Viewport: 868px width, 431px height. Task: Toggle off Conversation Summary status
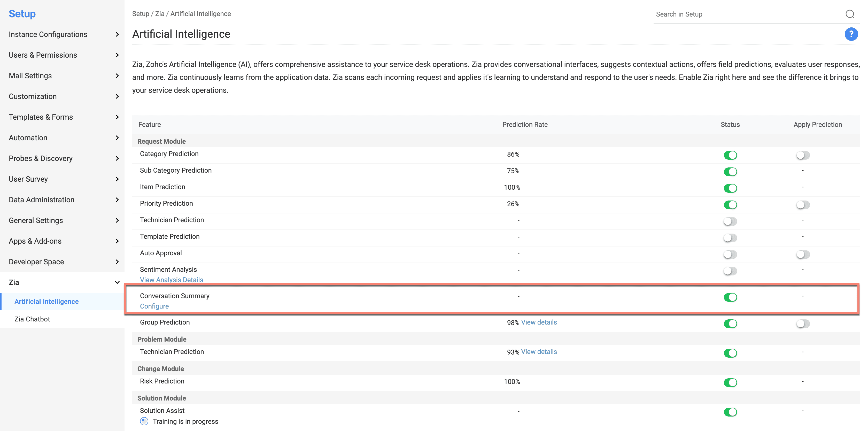[x=730, y=297]
